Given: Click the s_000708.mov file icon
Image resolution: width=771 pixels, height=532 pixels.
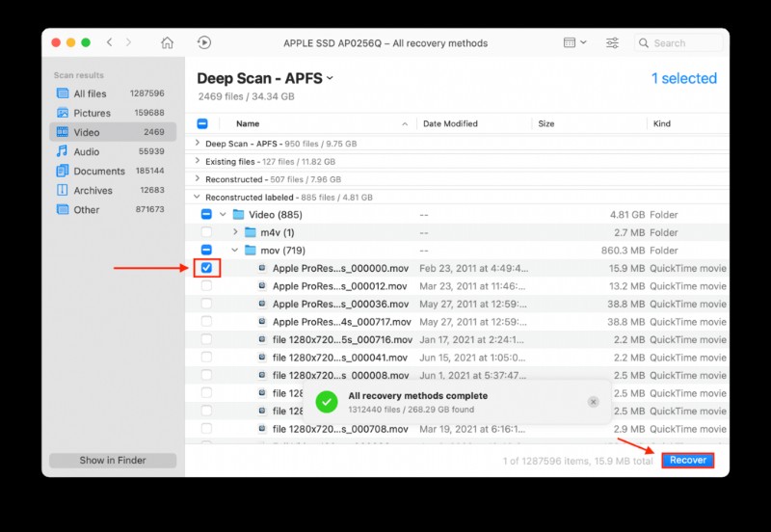Looking at the screenshot, I should 262,429.
